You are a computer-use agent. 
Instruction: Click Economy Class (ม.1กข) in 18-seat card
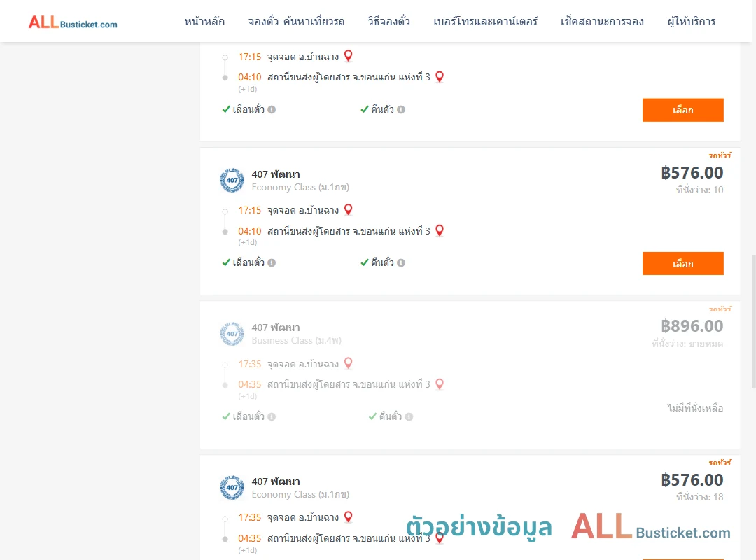[x=300, y=494]
